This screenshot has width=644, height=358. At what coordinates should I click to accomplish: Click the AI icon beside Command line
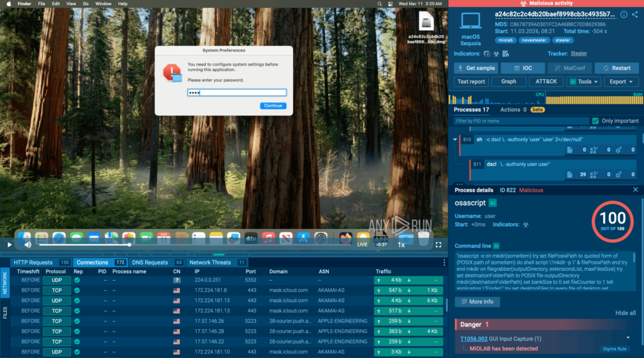496,246
